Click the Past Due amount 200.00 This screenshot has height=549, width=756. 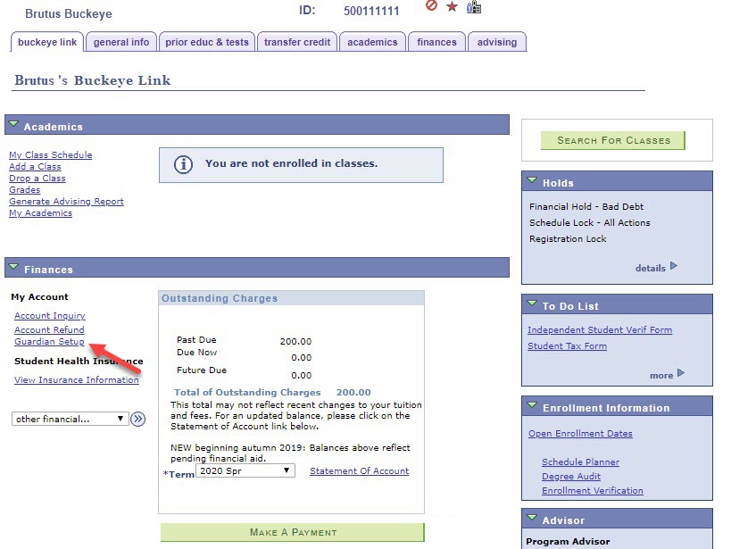click(x=295, y=341)
